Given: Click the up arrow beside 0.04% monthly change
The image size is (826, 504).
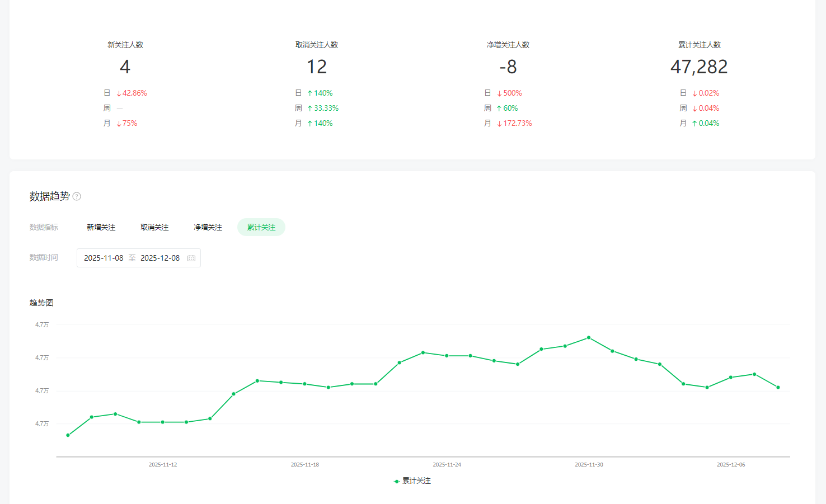Looking at the screenshot, I should coord(694,124).
